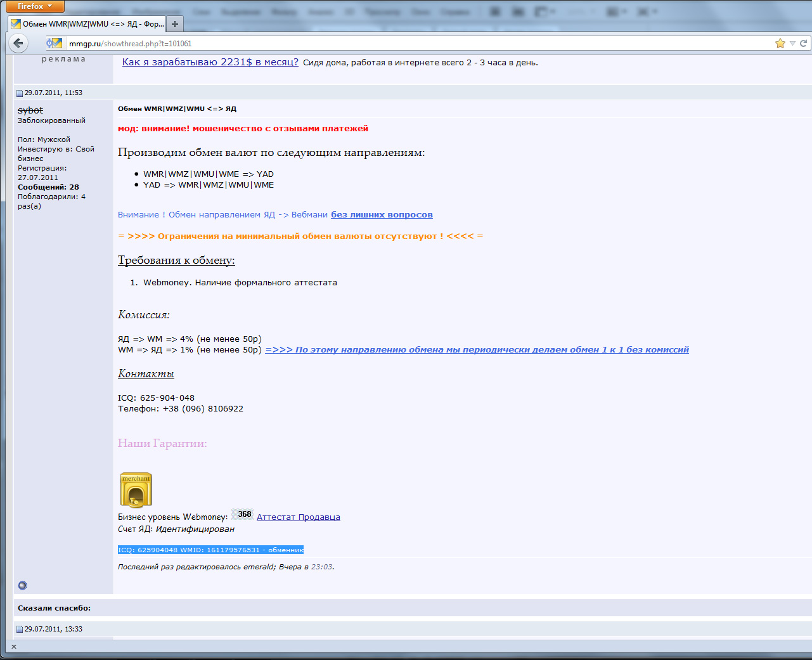
Task: Click the 'Комиссия:' heading
Action: pos(144,315)
